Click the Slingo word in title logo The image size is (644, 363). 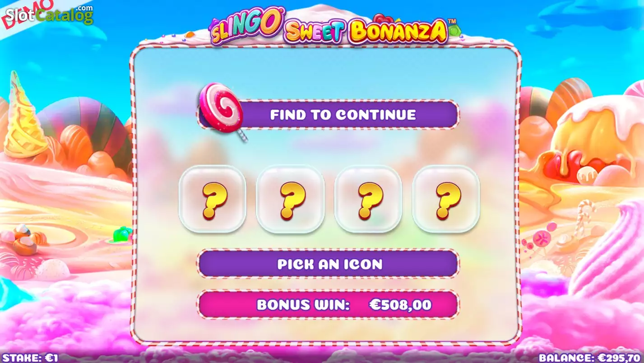[x=246, y=26]
